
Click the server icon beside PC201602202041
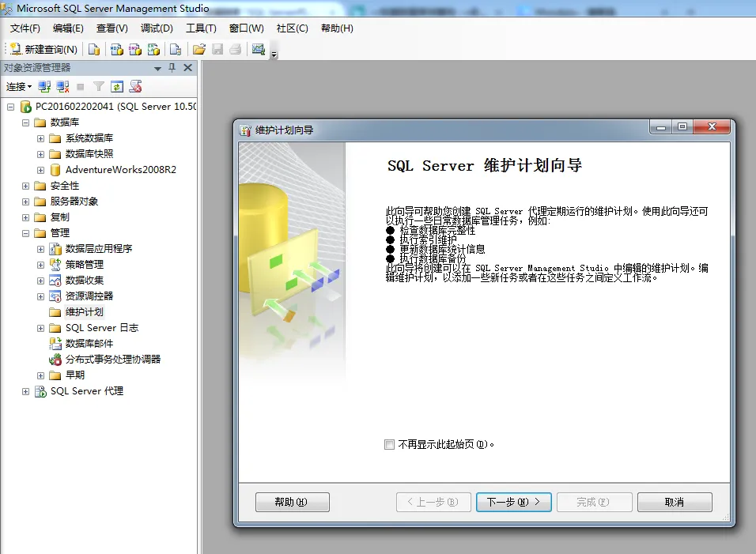pyautogui.click(x=25, y=107)
